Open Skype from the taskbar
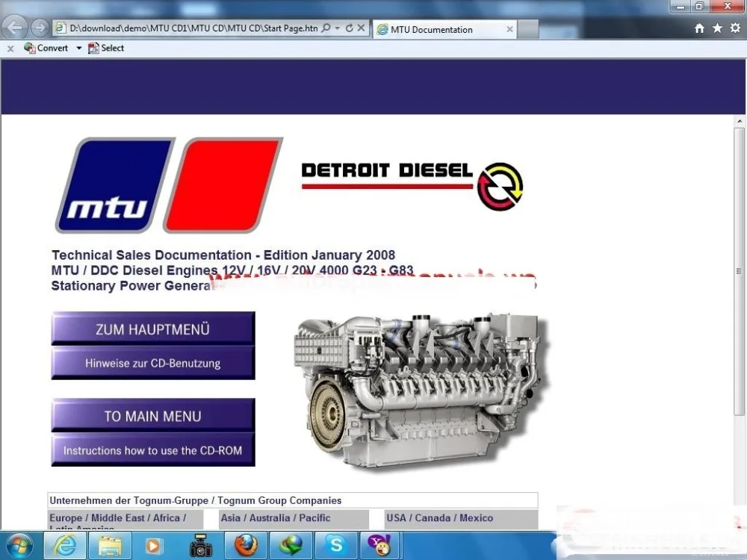Screen dimensions: 747x560 tap(336, 544)
